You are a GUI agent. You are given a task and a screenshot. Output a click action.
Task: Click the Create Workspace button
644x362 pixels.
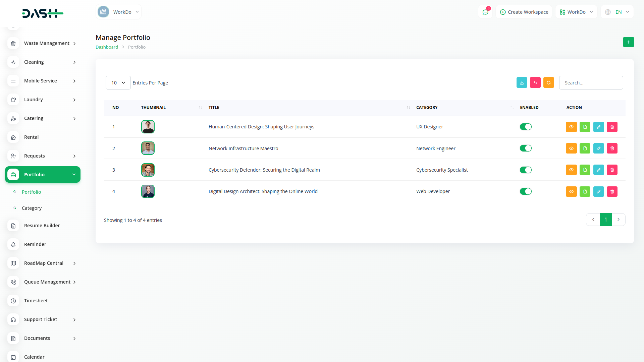click(x=524, y=12)
